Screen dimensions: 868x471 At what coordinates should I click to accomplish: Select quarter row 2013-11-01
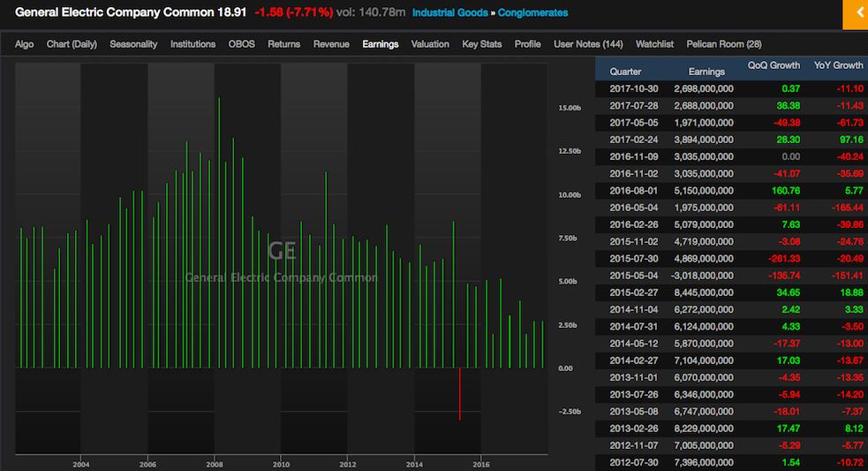pyautogui.click(x=731, y=378)
